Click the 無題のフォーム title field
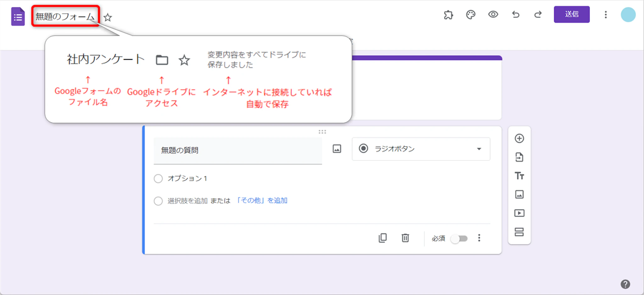644x295 pixels. pyautogui.click(x=65, y=16)
